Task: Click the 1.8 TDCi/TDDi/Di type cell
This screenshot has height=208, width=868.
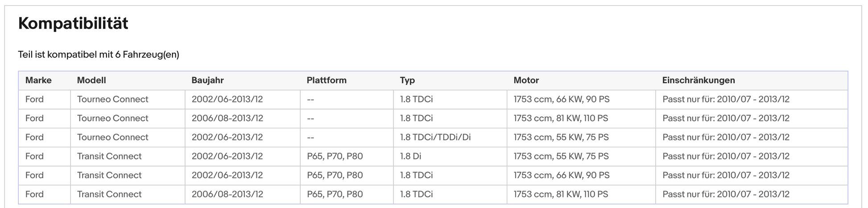Action: (450, 138)
